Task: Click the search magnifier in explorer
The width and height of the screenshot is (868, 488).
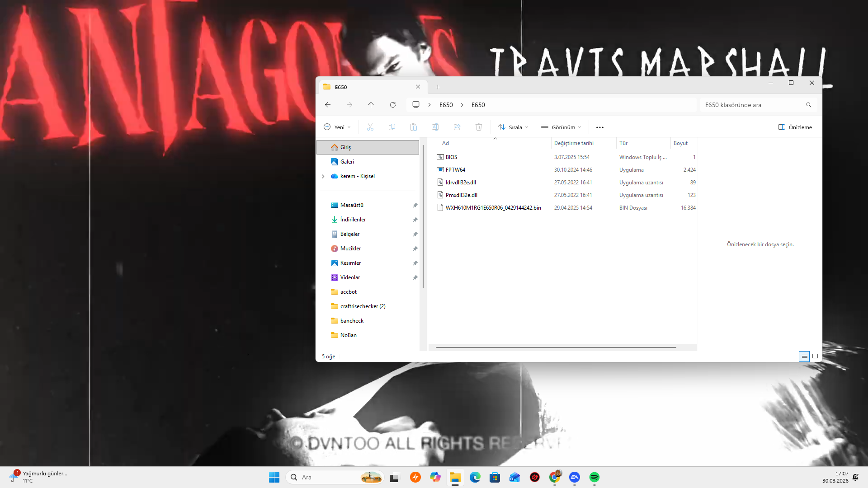Action: [x=809, y=105]
